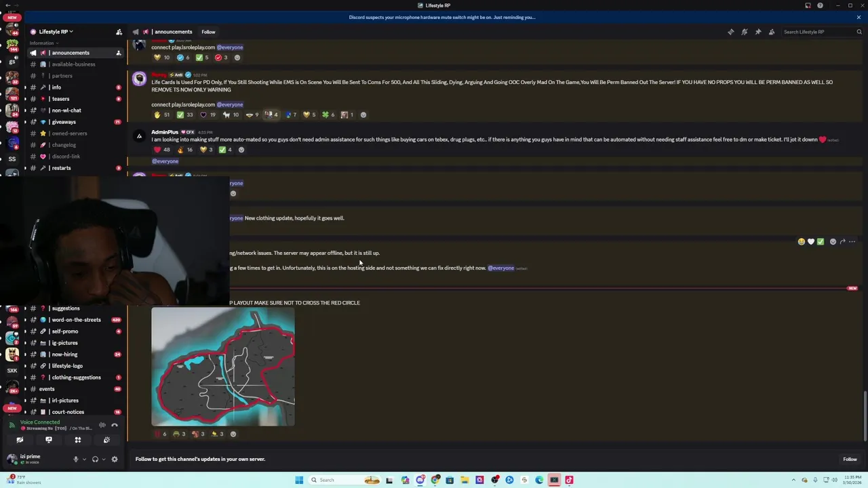Open the Threads icon in channel header
Viewport: 868px width, 488px height.
(731, 32)
